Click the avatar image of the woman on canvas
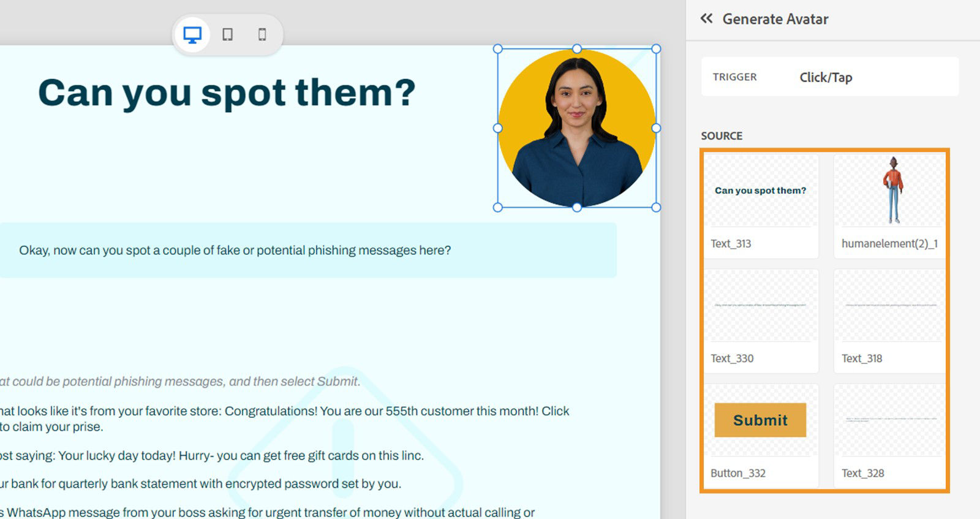Viewport: 980px width, 519px height. pyautogui.click(x=577, y=128)
